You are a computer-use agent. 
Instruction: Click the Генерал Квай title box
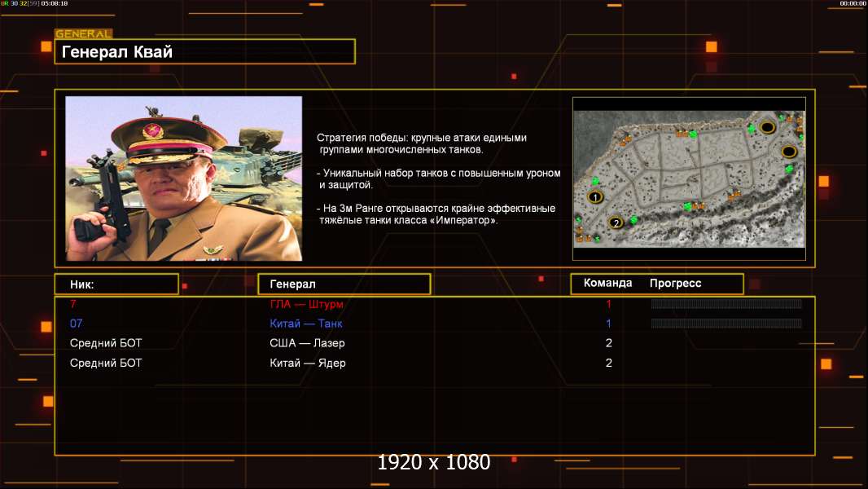pos(204,52)
